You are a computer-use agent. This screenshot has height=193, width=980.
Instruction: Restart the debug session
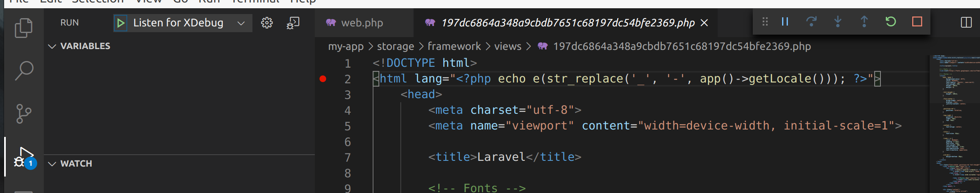pos(891,21)
